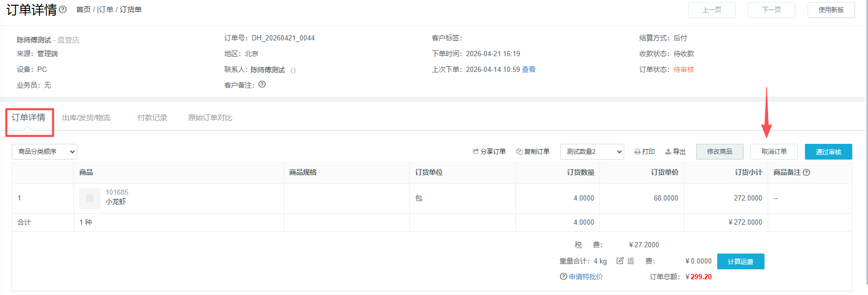Click the 商品备注 column help icon
Screen dimensions: 868x295
[807, 172]
